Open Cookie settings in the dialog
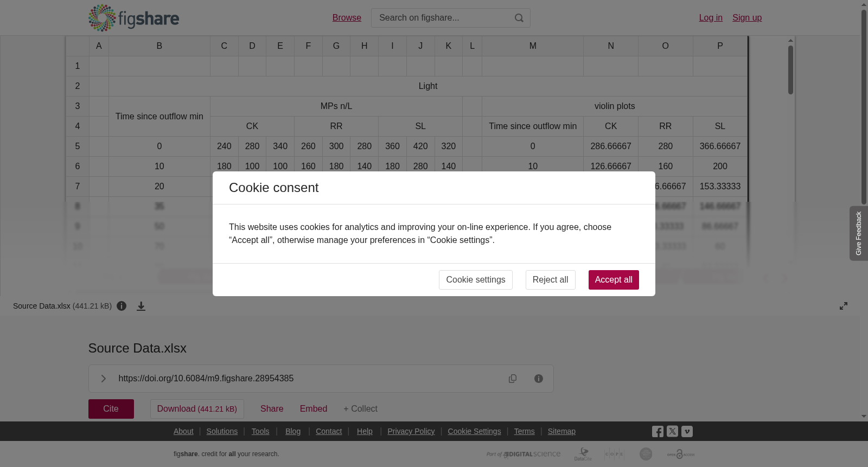The height and width of the screenshot is (467, 868). click(476, 280)
